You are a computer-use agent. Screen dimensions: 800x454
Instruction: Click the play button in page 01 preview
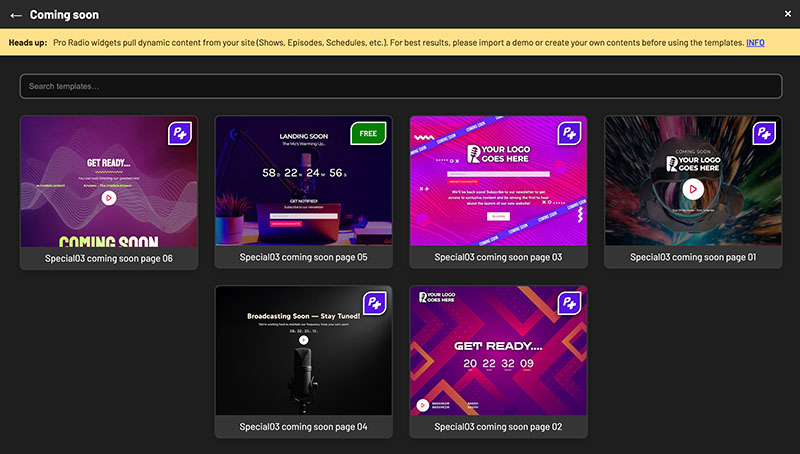tap(693, 188)
